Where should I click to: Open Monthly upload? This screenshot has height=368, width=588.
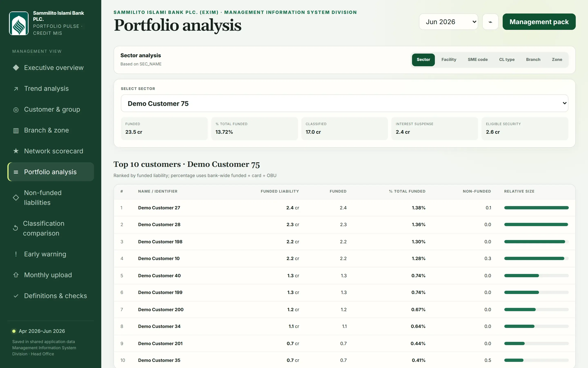[x=51, y=275]
